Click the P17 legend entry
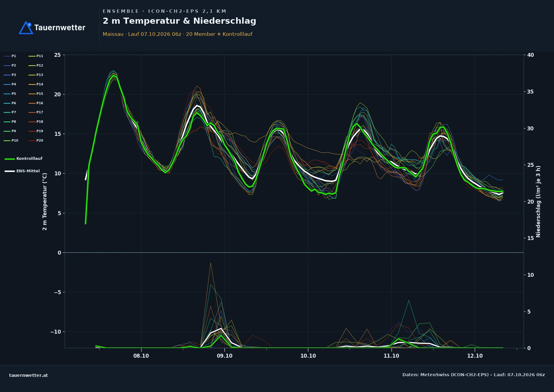The image size is (554, 392). [x=36, y=112]
